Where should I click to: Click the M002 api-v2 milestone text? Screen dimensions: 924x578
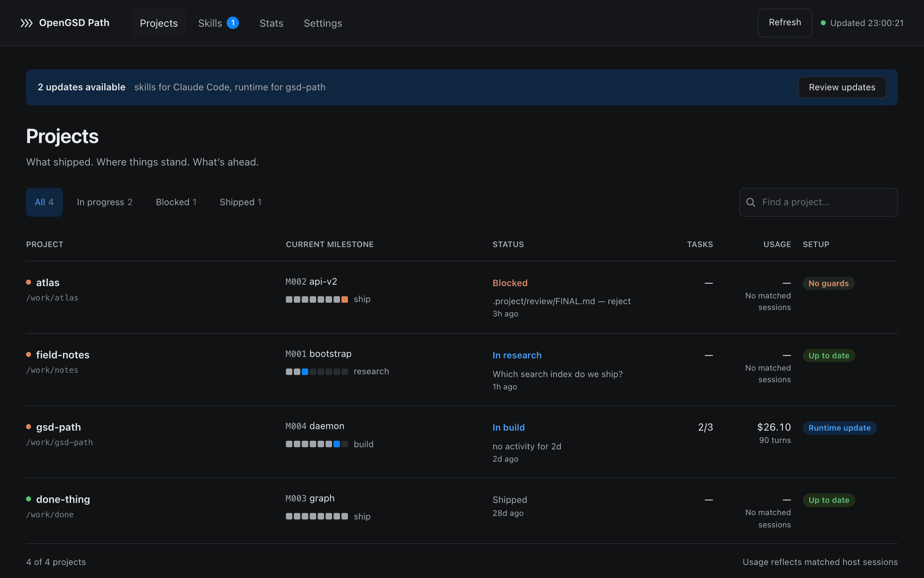click(x=311, y=281)
